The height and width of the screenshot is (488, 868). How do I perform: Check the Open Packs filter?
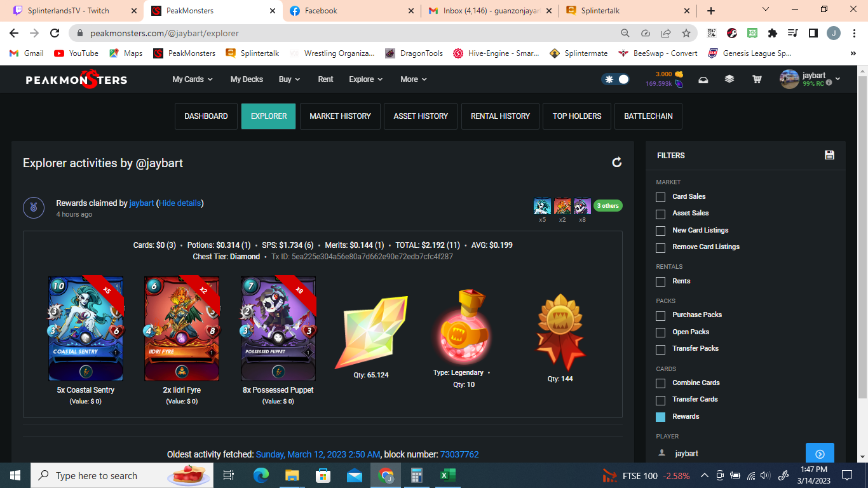[x=661, y=332]
